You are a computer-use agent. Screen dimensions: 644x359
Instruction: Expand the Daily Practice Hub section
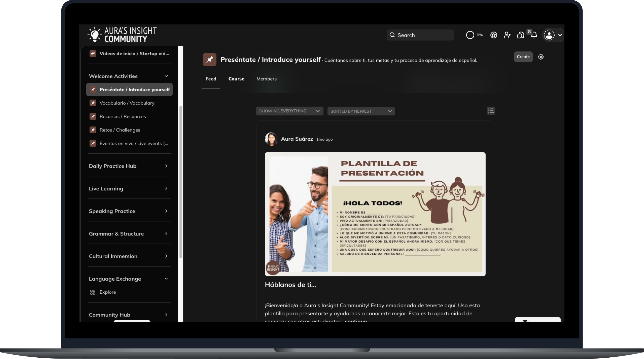[x=166, y=166]
